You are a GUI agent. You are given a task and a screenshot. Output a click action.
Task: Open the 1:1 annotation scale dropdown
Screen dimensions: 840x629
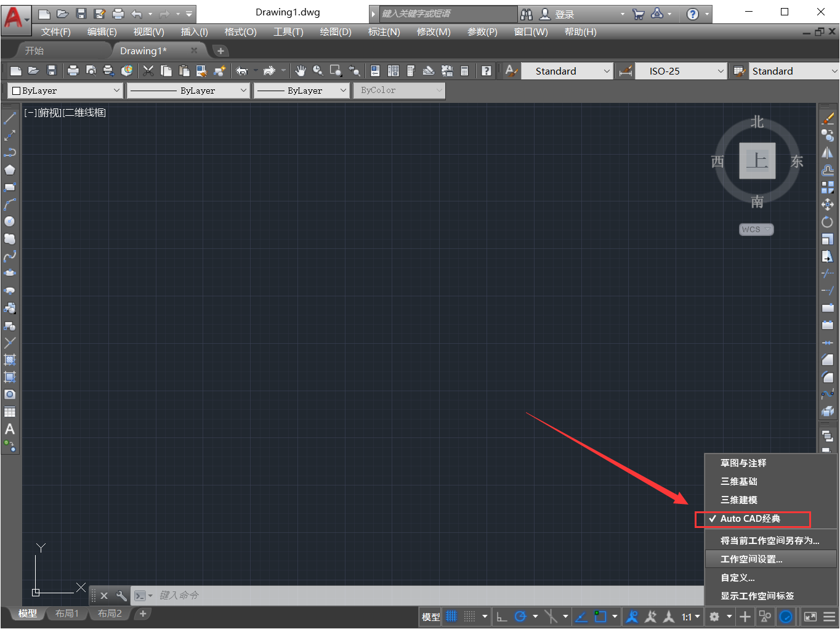pos(690,616)
